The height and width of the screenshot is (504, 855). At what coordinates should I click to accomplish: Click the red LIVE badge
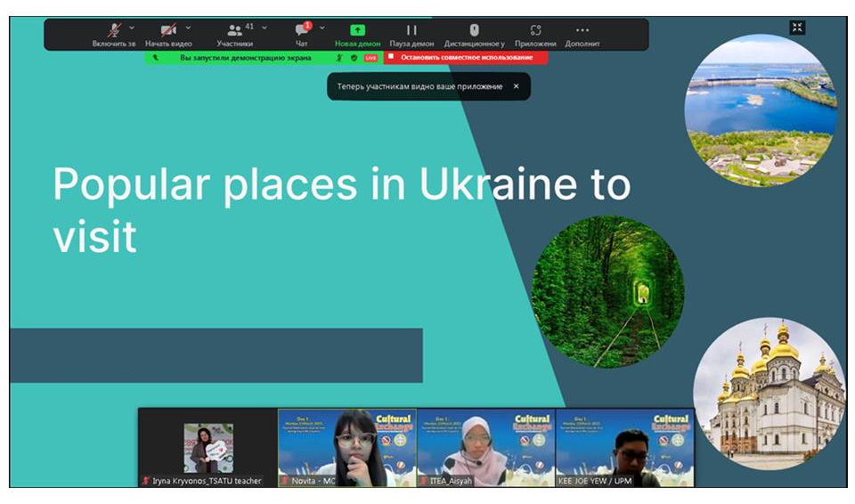pyautogui.click(x=370, y=58)
